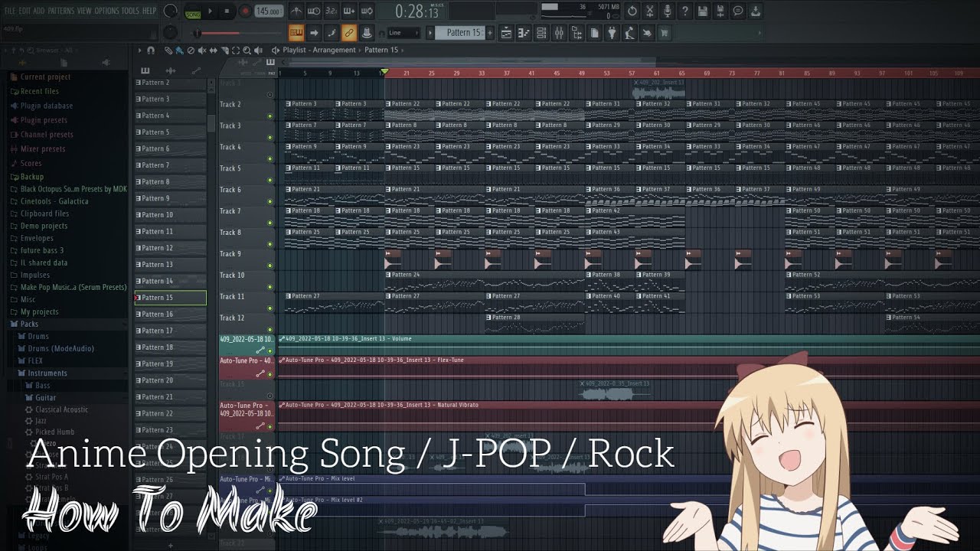Enable wait for input before recording

pos(313,11)
